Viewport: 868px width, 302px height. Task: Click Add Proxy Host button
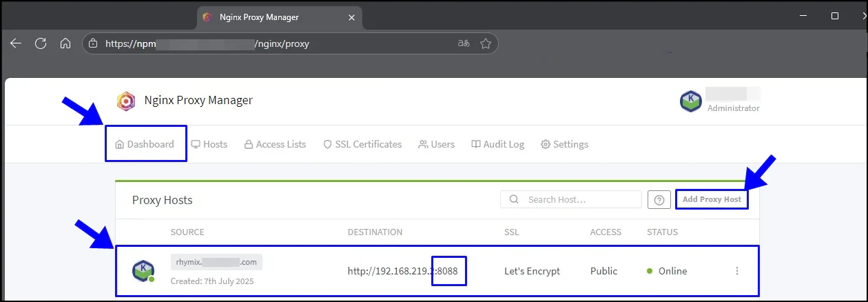pyautogui.click(x=712, y=199)
